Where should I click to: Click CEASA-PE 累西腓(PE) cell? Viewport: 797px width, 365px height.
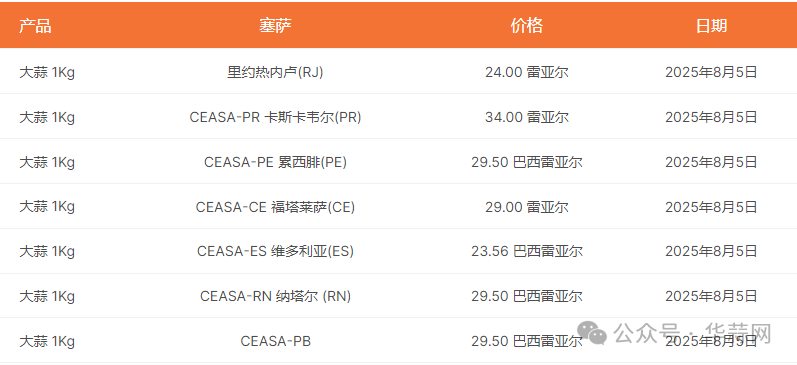click(x=275, y=162)
